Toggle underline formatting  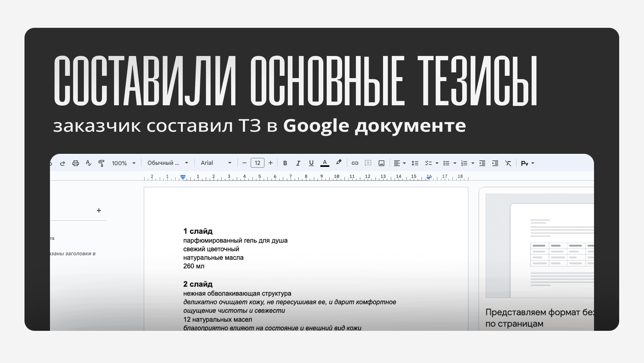pyautogui.click(x=311, y=163)
